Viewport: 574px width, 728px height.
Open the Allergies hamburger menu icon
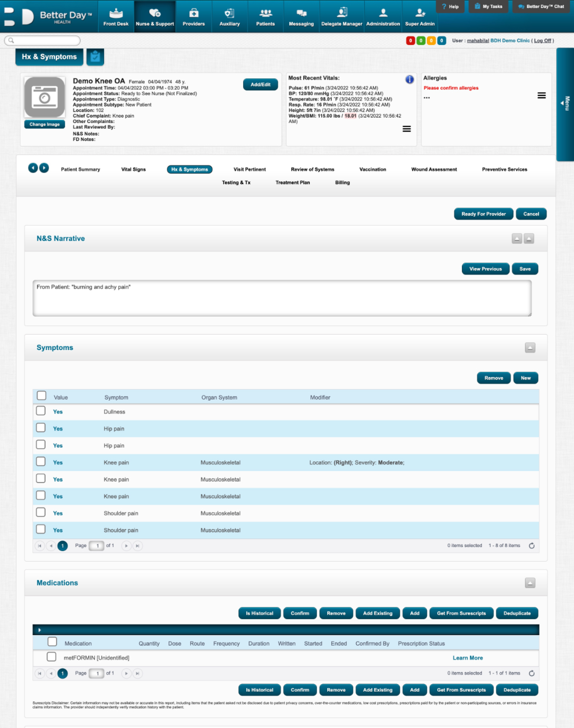pos(541,96)
